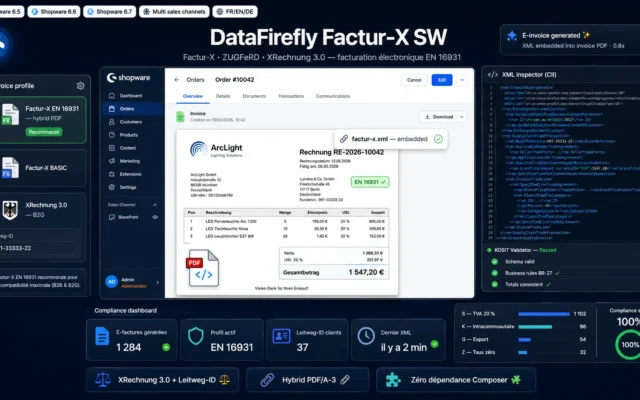Click the K — Intracommunautaire progress bar

[x=535, y=327]
